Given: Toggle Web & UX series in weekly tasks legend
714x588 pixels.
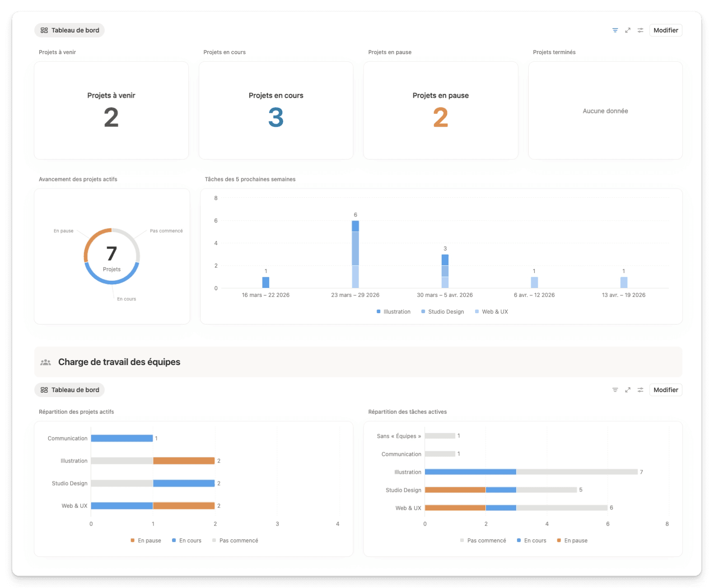Looking at the screenshot, I should (x=491, y=312).
